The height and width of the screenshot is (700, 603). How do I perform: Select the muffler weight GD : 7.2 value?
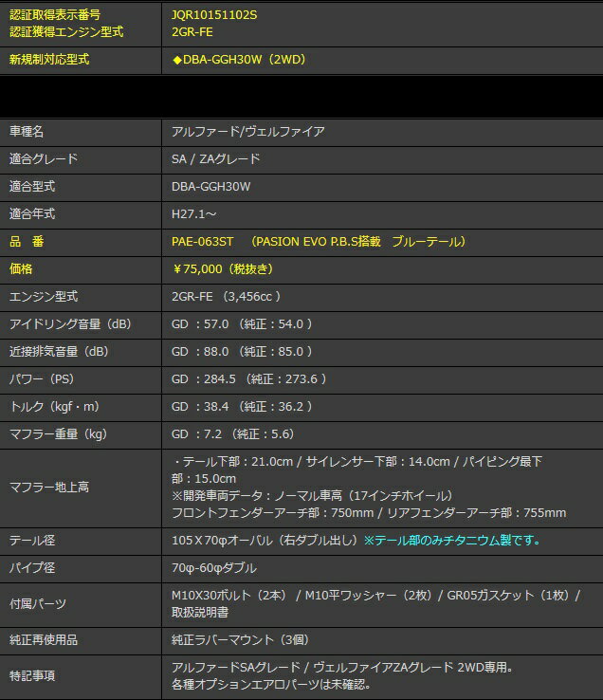[x=196, y=433]
